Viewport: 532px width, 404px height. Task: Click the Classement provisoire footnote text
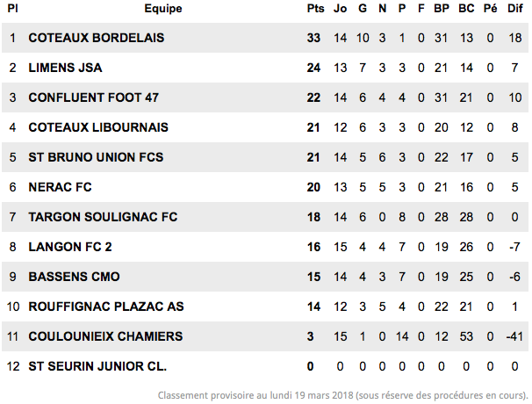tap(343, 395)
